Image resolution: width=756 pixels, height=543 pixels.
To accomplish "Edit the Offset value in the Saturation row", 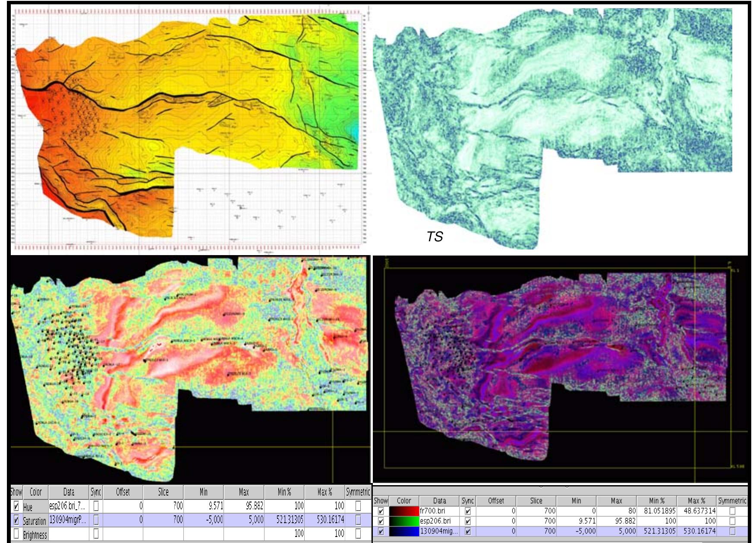I will pos(123,520).
